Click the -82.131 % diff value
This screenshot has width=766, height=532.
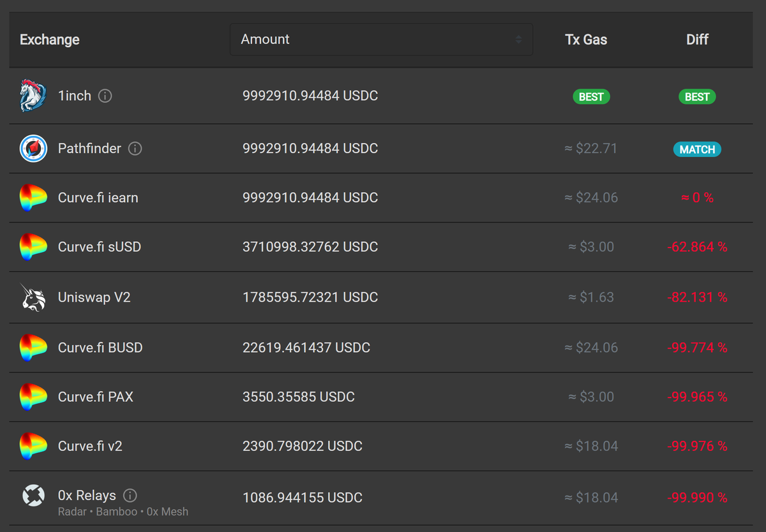tap(697, 297)
